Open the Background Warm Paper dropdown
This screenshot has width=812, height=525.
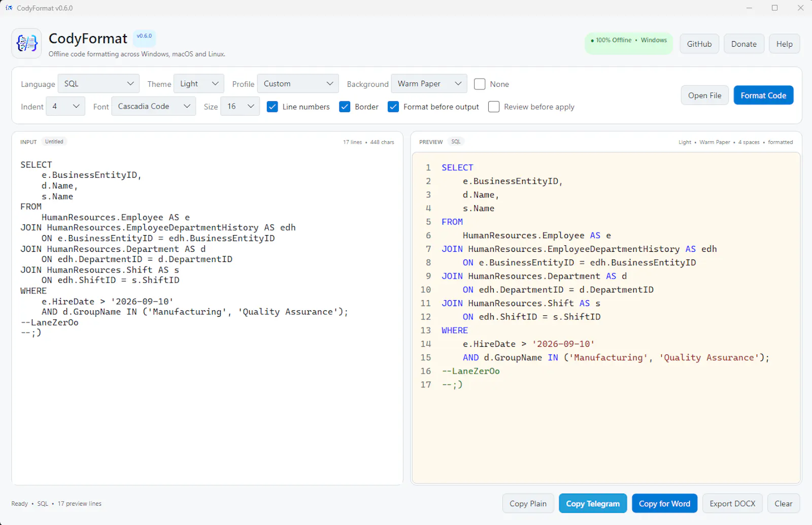429,84
